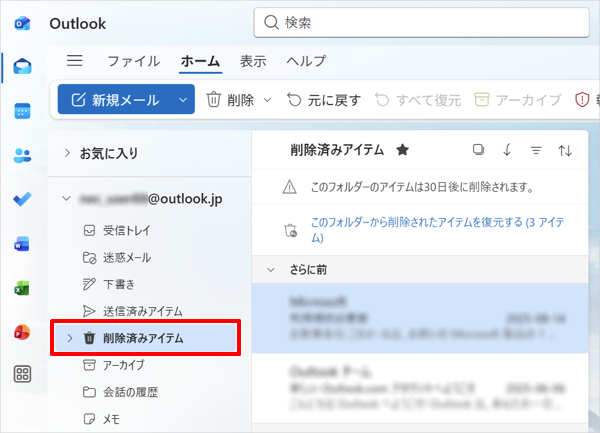Click the Outlook logo icon
The width and height of the screenshot is (600, 433).
(x=22, y=24)
